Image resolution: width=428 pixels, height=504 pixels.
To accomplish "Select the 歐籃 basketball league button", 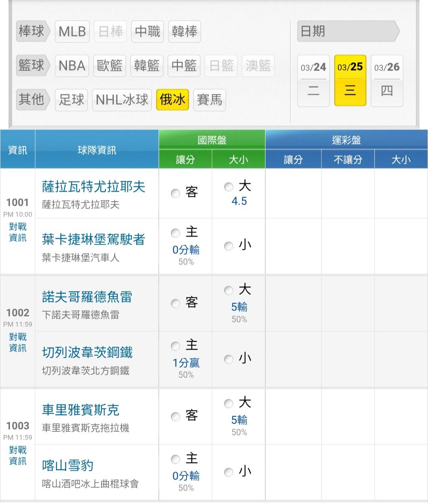I will 110,65.
